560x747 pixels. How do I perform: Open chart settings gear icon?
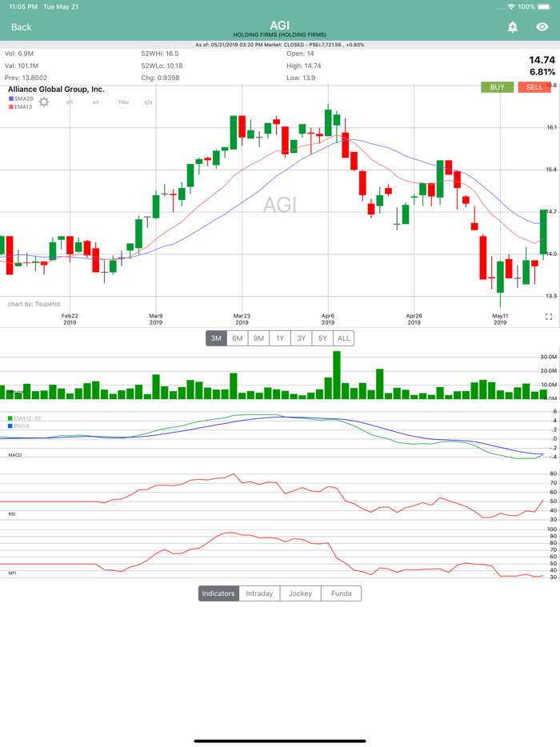[44, 102]
